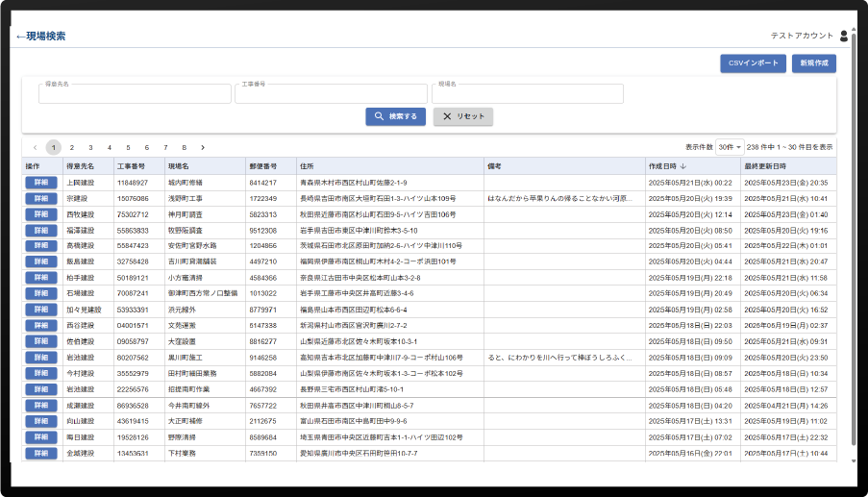This screenshot has width=868, height=497.
Task: Click the 郵便番号 column header
Action: point(262,166)
